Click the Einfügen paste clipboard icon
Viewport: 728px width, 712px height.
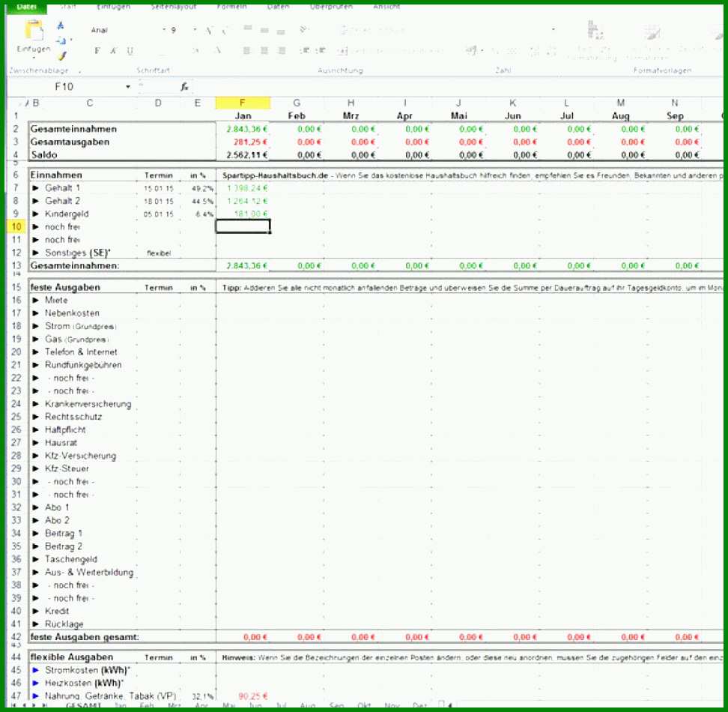click(34, 31)
